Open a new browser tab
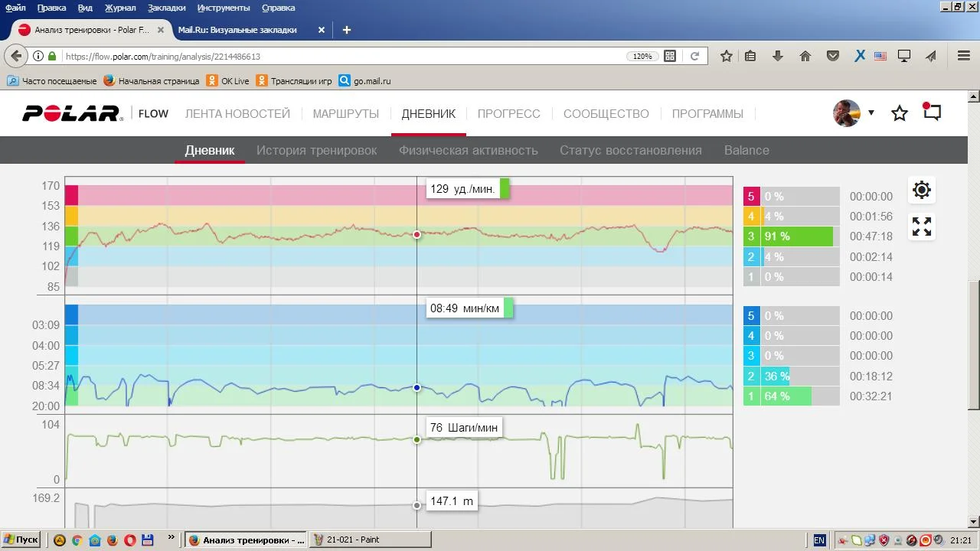The image size is (980, 551). (347, 30)
